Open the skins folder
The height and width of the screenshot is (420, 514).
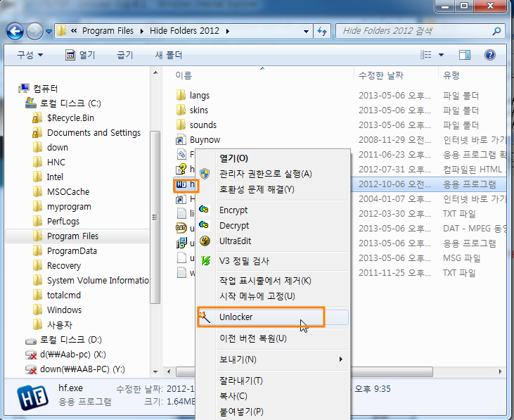pos(192,110)
